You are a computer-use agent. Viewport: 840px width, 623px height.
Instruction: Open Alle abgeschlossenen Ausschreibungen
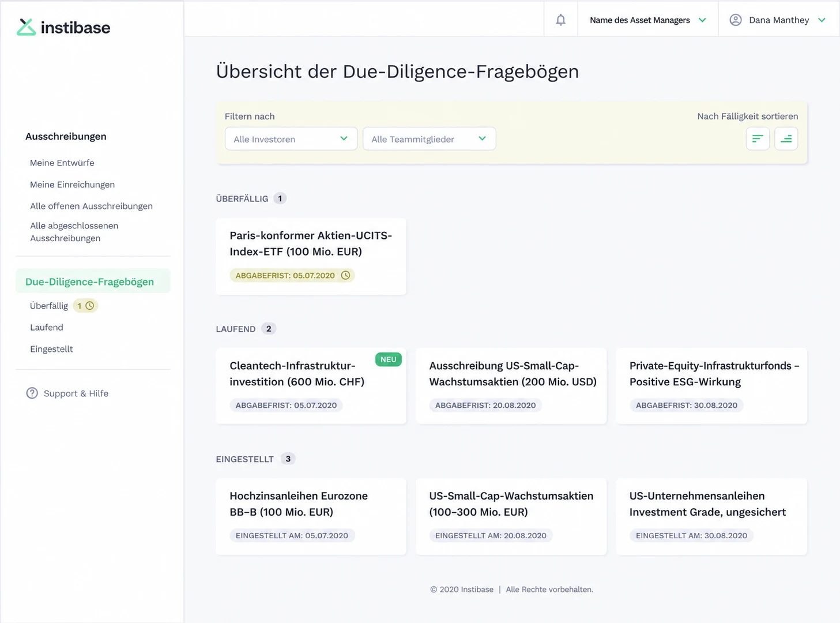coord(74,232)
